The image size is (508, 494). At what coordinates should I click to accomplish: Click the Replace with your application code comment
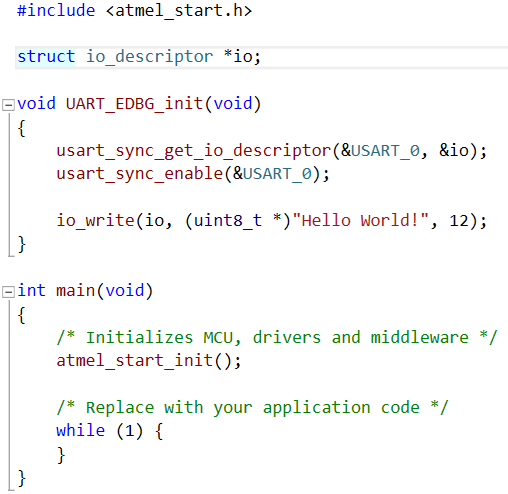(x=252, y=407)
